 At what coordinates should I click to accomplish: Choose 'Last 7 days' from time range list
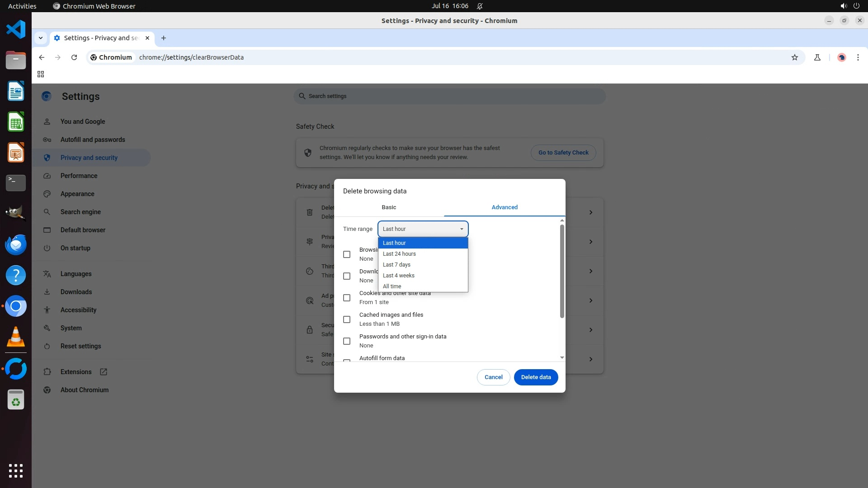[396, 265]
